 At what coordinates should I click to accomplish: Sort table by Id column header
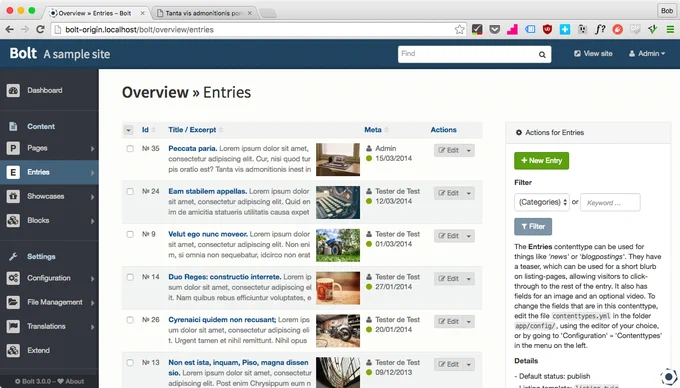[x=145, y=130]
